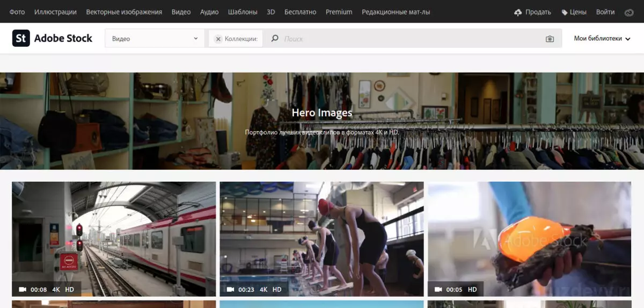The height and width of the screenshot is (308, 644).
Task: Expand the Мои библиотеки menu
Action: pos(602,39)
